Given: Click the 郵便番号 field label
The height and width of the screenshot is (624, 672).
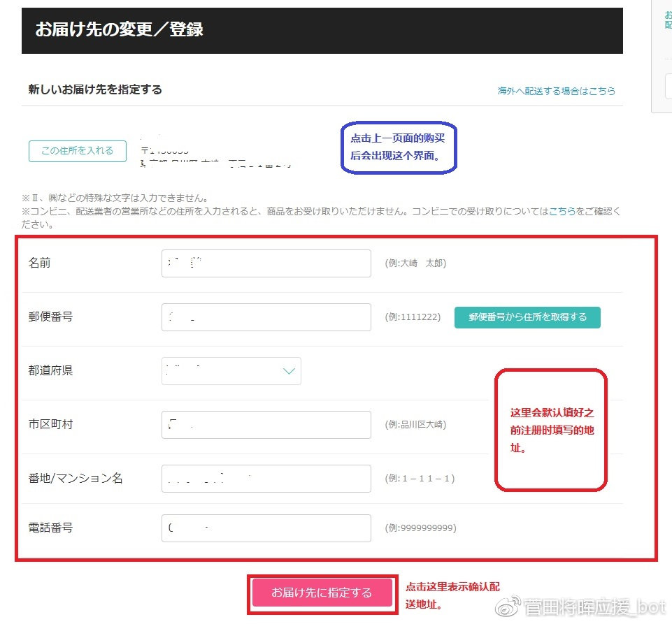Looking at the screenshot, I should [50, 317].
